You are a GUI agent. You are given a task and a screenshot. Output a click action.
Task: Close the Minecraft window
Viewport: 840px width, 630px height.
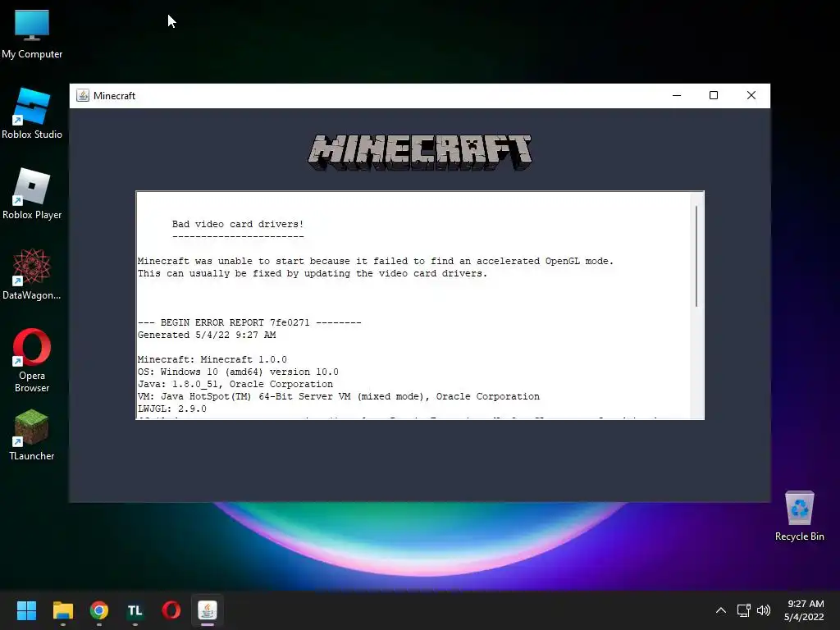(x=751, y=95)
